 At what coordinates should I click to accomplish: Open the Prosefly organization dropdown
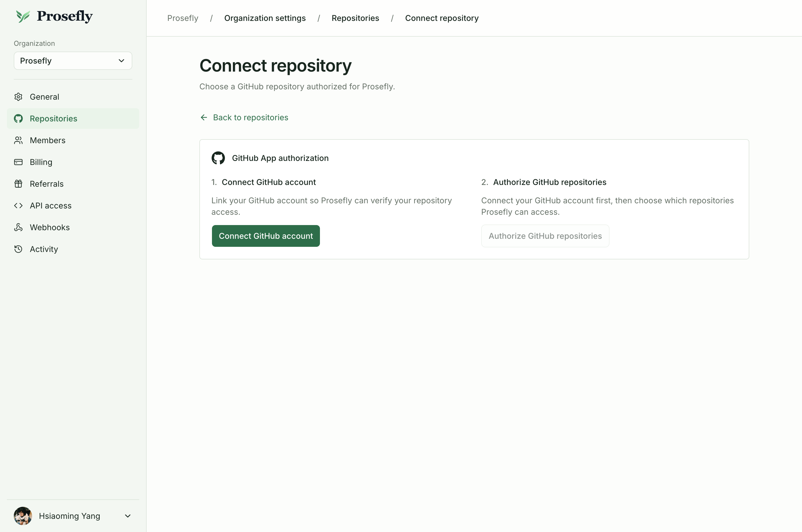[73, 61]
